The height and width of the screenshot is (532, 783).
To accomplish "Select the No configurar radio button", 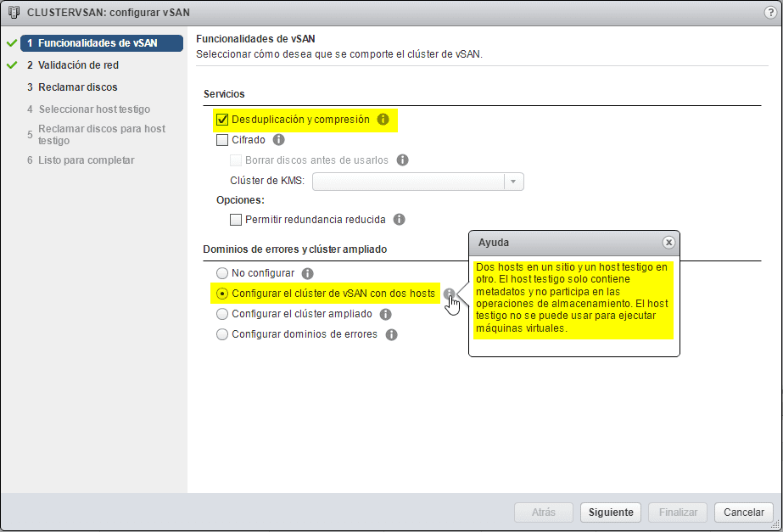I will (x=221, y=273).
